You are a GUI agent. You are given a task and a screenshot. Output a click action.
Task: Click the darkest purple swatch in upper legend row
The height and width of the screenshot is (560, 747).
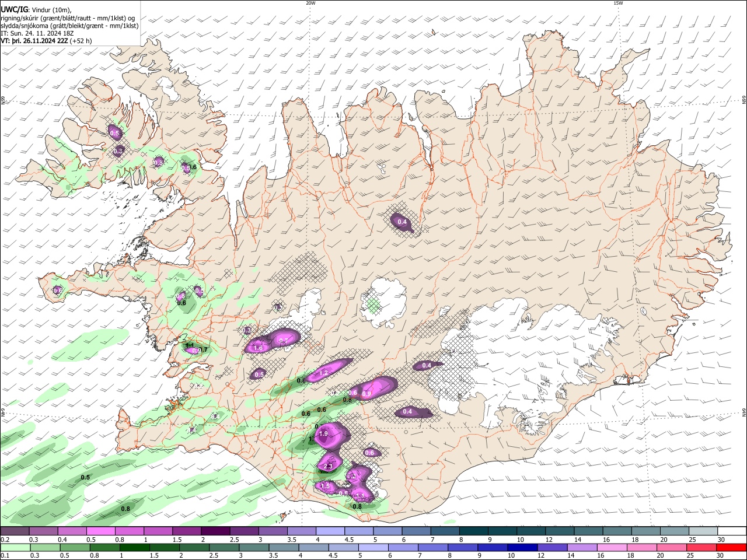(215, 531)
